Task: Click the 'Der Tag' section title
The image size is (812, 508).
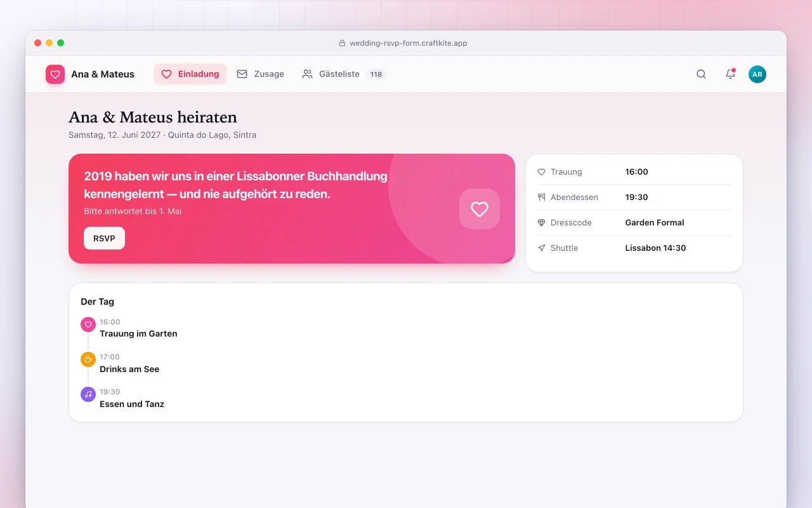Action: tap(97, 302)
